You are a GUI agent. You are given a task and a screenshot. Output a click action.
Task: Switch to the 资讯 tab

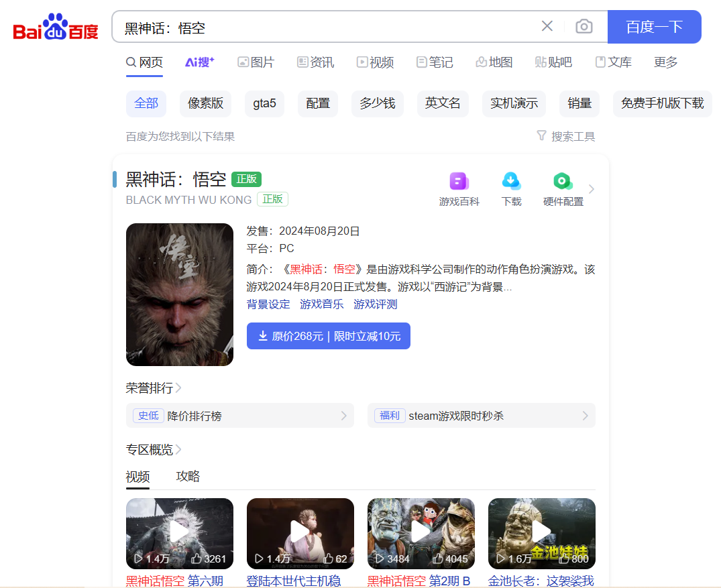[x=315, y=62]
